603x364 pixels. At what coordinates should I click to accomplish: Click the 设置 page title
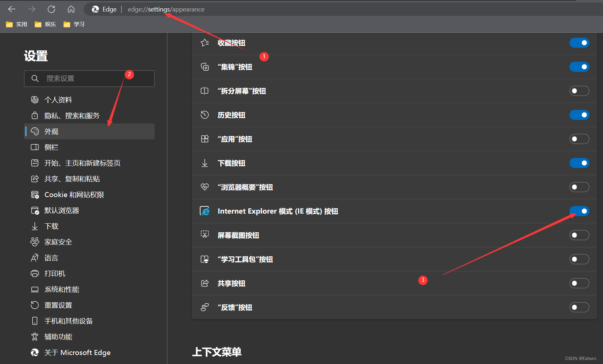click(36, 56)
